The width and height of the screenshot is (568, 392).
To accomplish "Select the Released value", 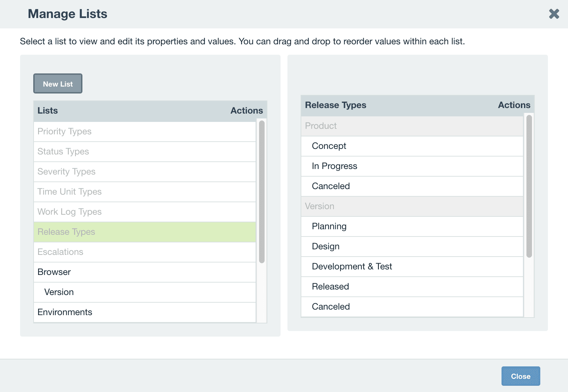I will pos(412,287).
